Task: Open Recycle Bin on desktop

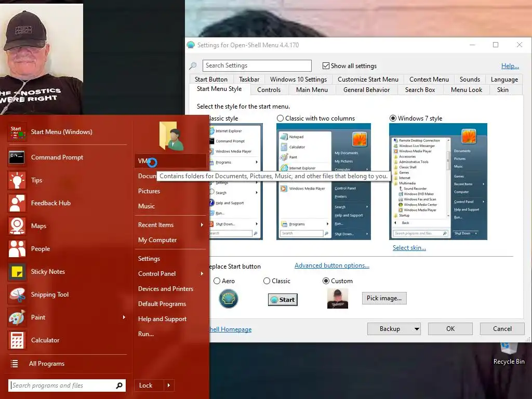Action: coord(509,353)
